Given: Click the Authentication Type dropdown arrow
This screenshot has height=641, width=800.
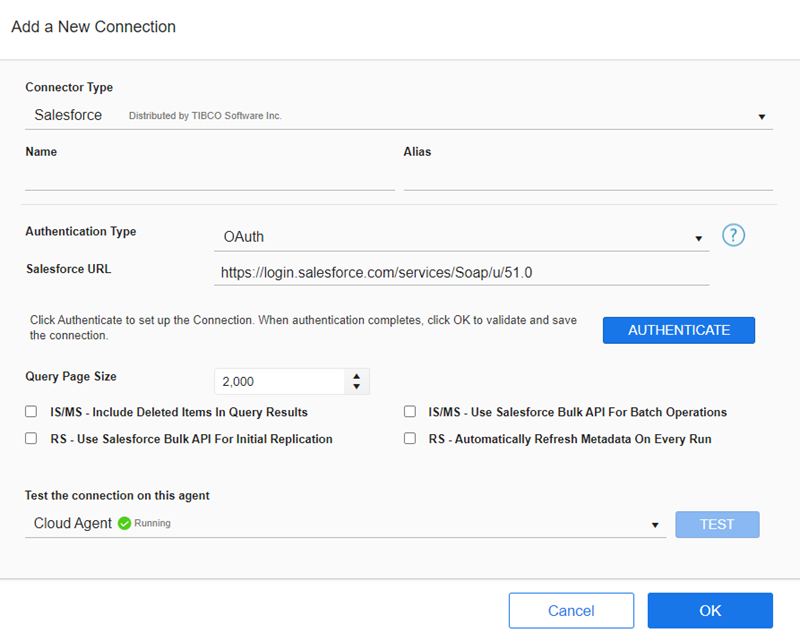Looking at the screenshot, I should tap(699, 238).
